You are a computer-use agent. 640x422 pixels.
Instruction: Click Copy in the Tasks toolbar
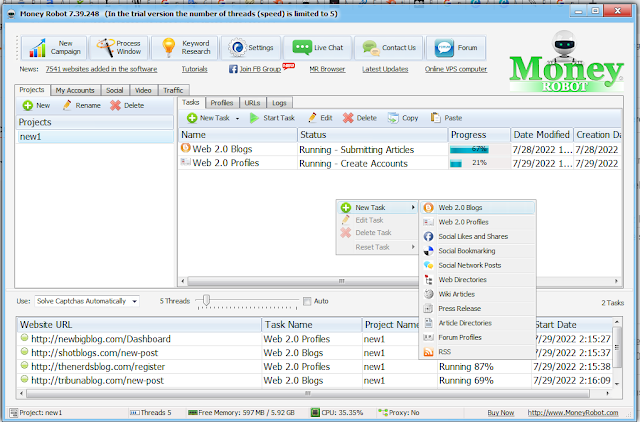pos(403,118)
